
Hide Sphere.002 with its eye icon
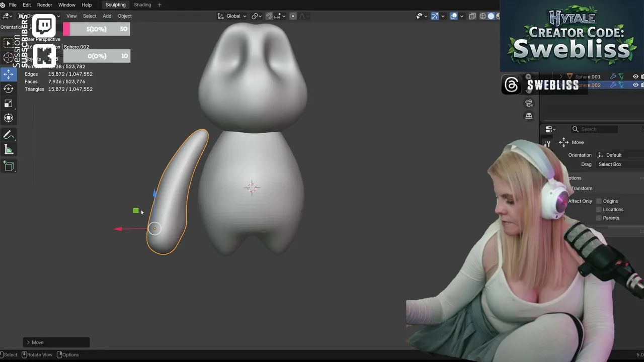click(635, 85)
